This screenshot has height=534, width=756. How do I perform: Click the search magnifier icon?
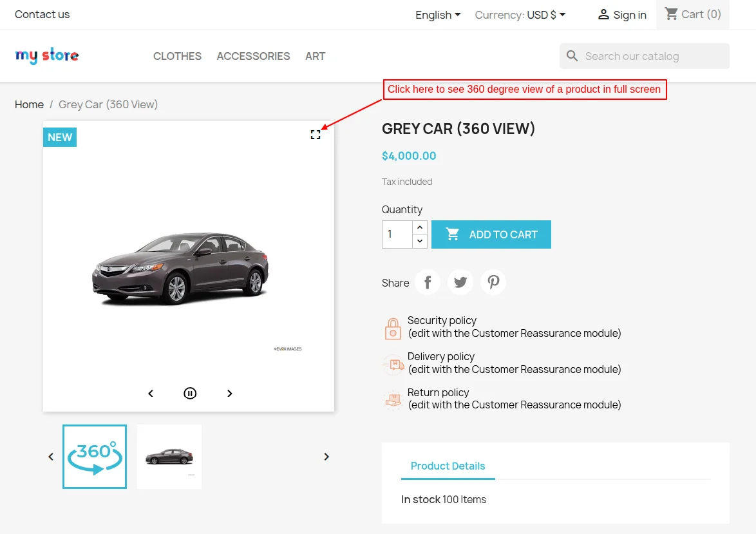click(x=572, y=56)
